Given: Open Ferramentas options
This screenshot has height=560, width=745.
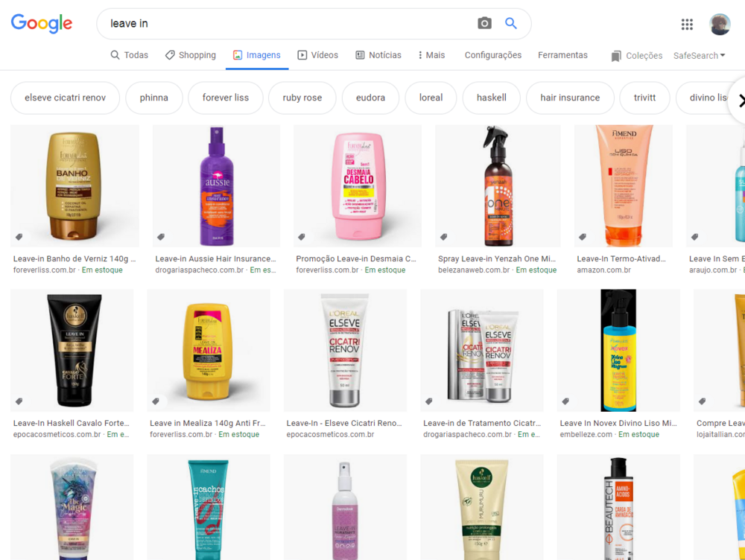Looking at the screenshot, I should click(x=562, y=55).
